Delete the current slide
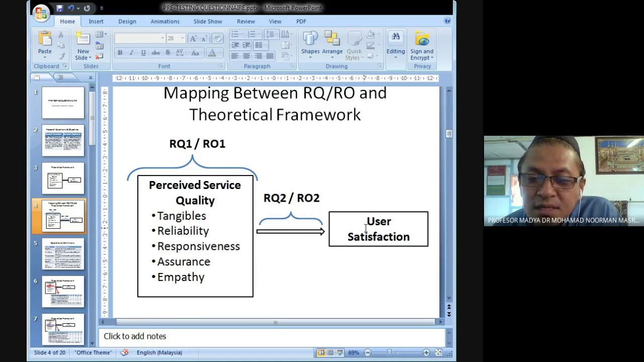 tap(99, 56)
